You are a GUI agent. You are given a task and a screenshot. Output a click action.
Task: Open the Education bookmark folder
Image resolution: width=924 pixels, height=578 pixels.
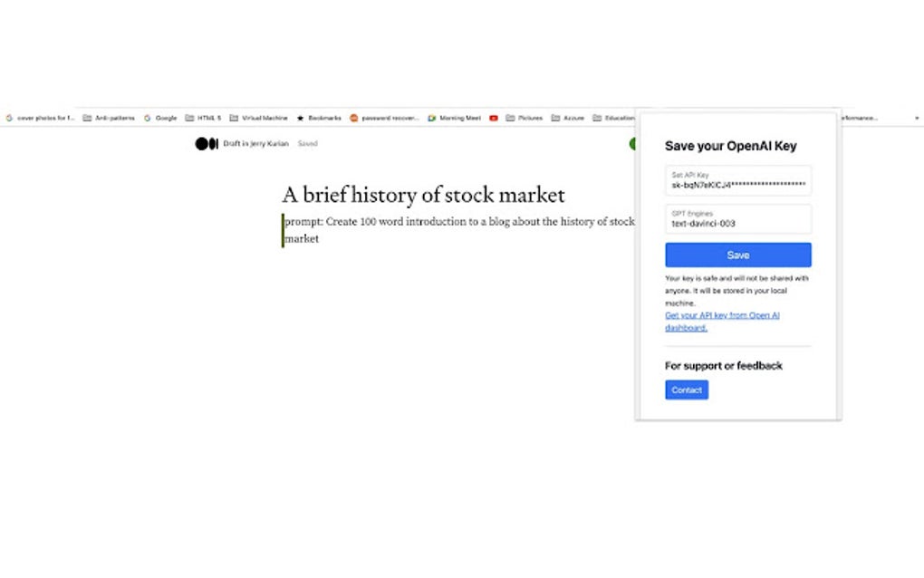pyautogui.click(x=613, y=118)
